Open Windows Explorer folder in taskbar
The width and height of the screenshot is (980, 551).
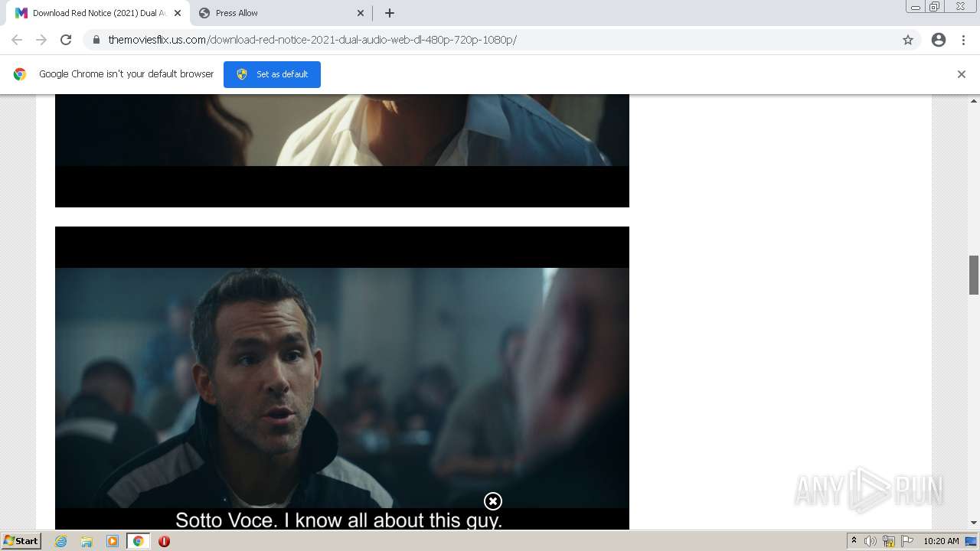pos(87,541)
